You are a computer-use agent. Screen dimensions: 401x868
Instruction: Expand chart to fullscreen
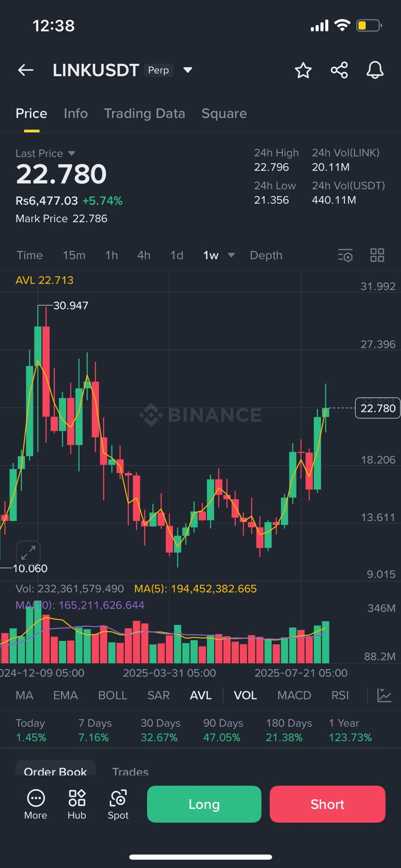point(28,552)
